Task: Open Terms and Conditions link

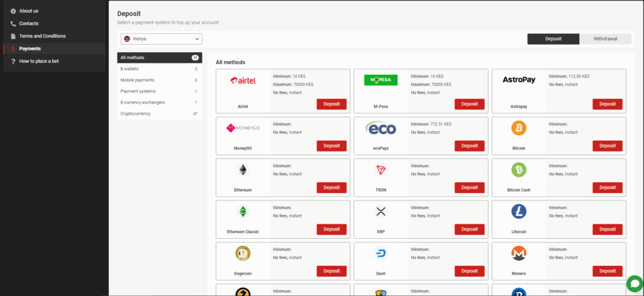Action: 42,36
